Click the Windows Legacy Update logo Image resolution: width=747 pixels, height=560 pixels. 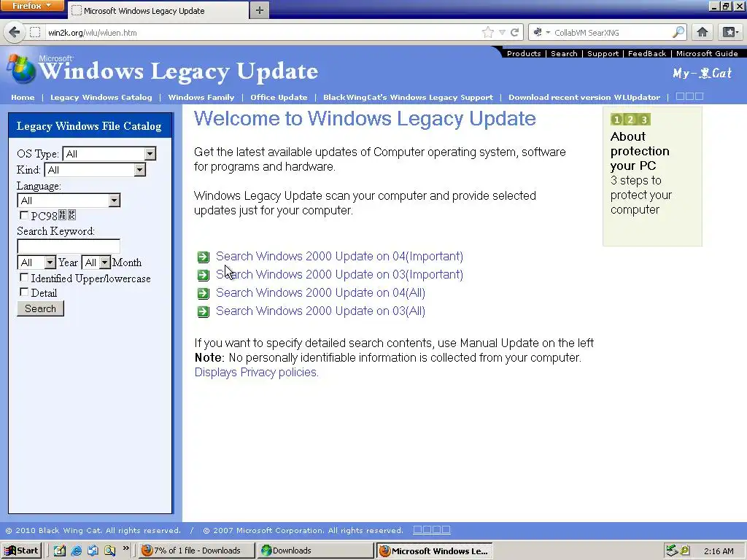[163, 70]
